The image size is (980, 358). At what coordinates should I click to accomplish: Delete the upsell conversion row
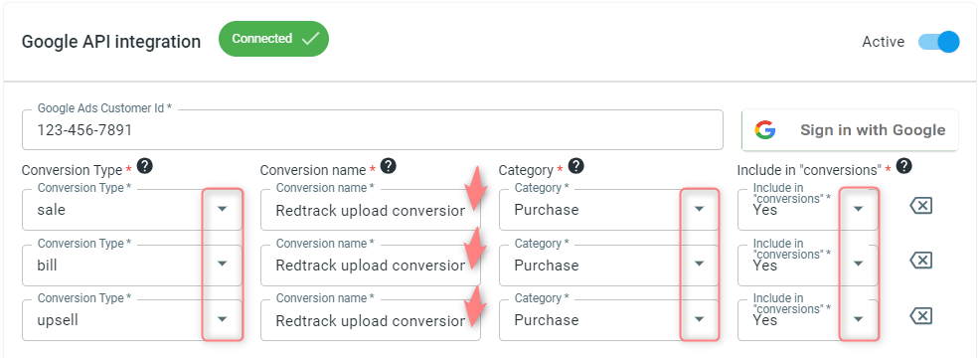click(920, 315)
